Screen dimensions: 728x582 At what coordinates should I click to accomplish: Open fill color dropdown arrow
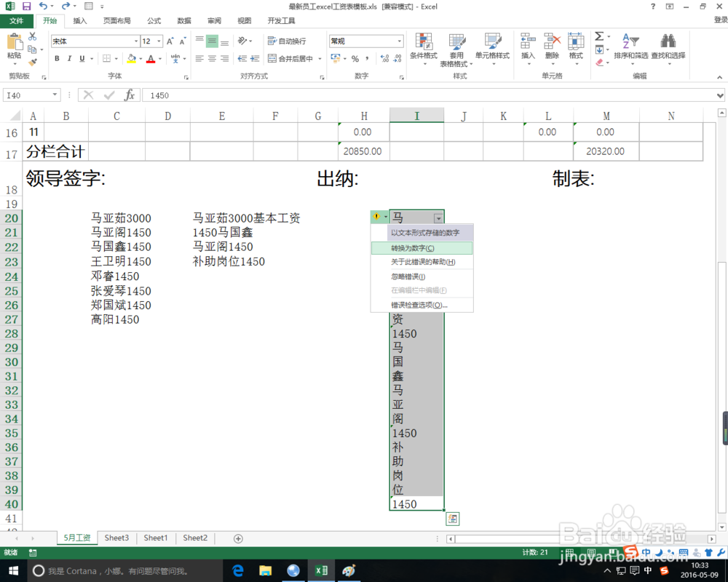(x=141, y=59)
